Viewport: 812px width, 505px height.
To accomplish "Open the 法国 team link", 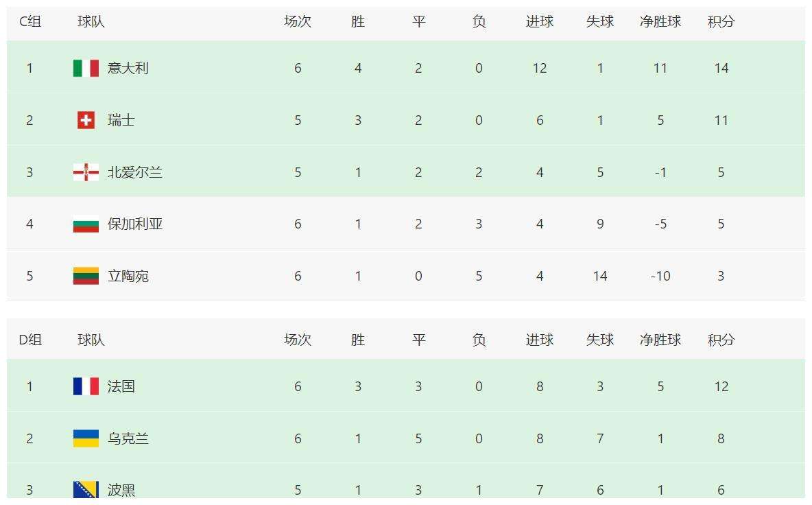I will click(121, 386).
